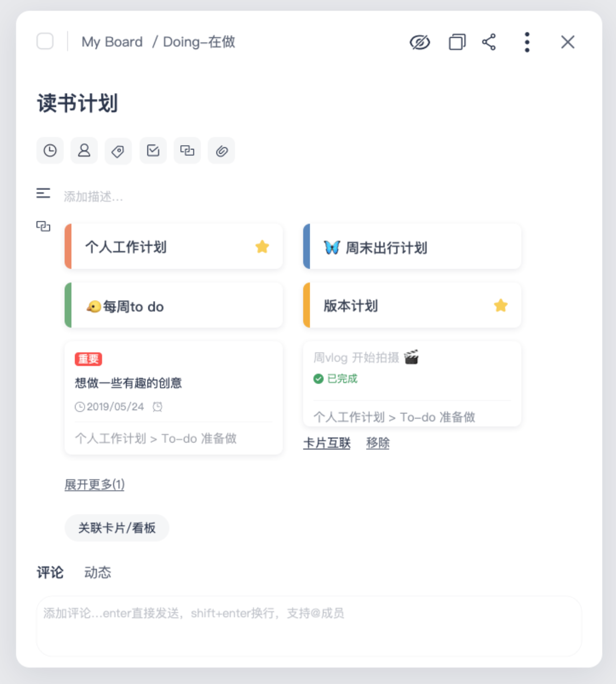Click the share icon in header

coord(489,42)
